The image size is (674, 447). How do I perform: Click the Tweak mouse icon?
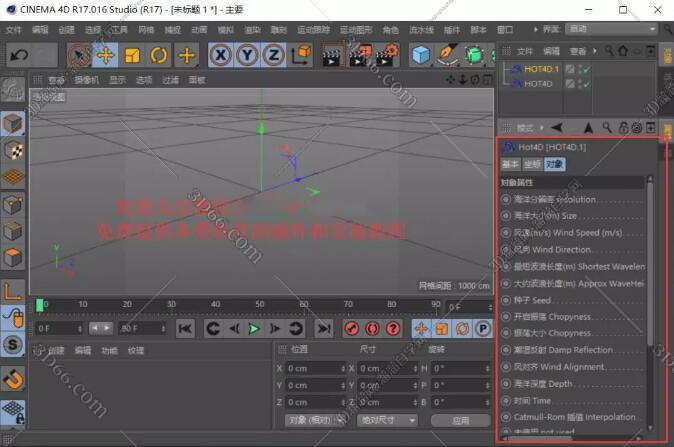tap(13, 318)
